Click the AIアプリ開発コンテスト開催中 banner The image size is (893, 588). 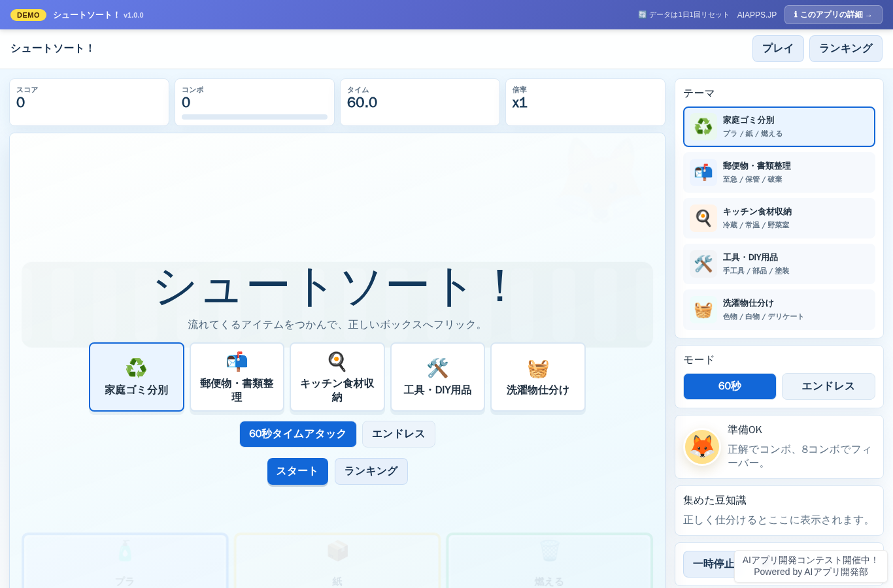811,566
